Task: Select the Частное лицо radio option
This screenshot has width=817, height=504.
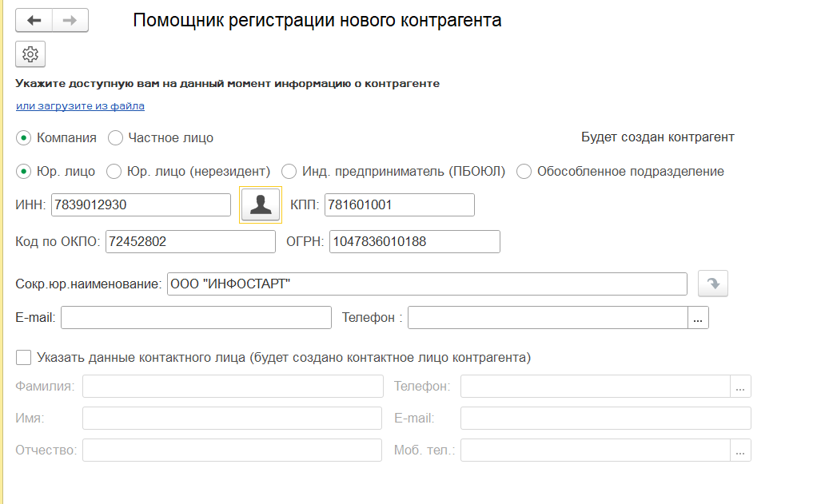Action: coord(116,138)
